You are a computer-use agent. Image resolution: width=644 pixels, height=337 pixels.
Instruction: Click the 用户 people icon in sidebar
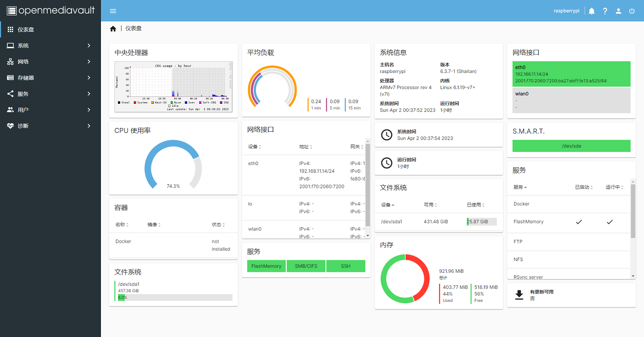[10, 110]
